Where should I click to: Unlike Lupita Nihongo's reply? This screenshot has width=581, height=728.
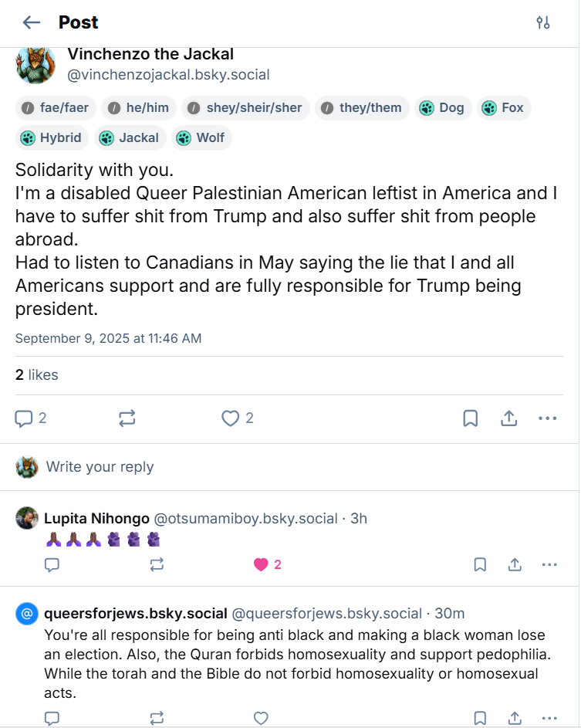point(262,564)
